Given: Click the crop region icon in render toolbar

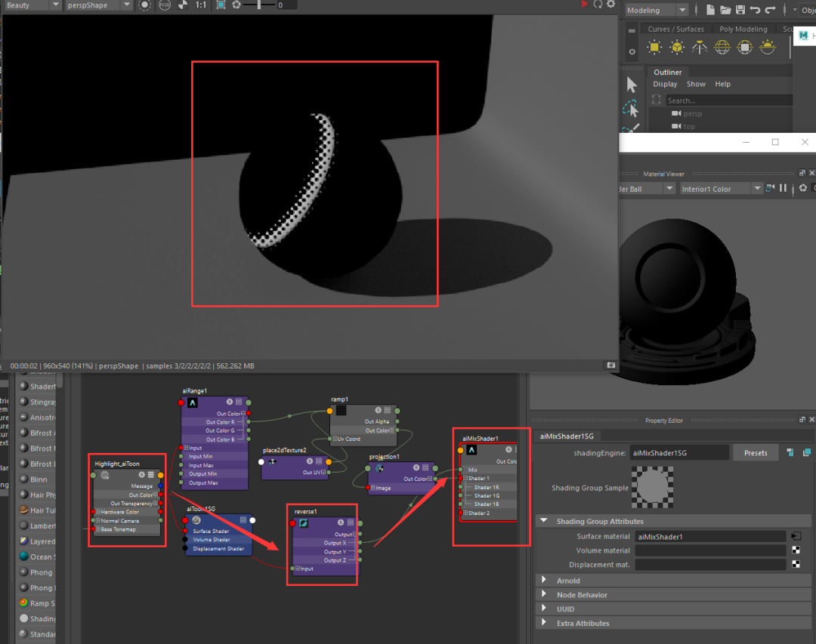Looking at the screenshot, I should click(x=221, y=5).
